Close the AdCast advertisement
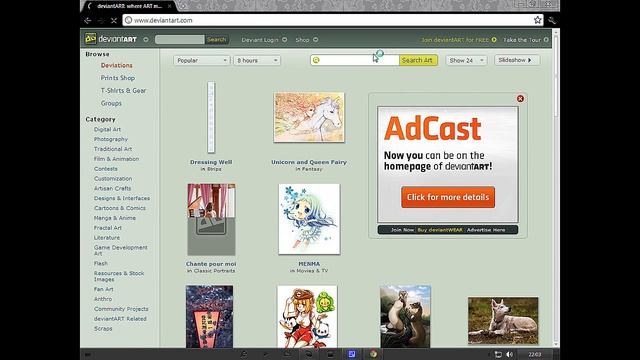Image resolution: width=640 pixels, height=360 pixels. coord(520,99)
